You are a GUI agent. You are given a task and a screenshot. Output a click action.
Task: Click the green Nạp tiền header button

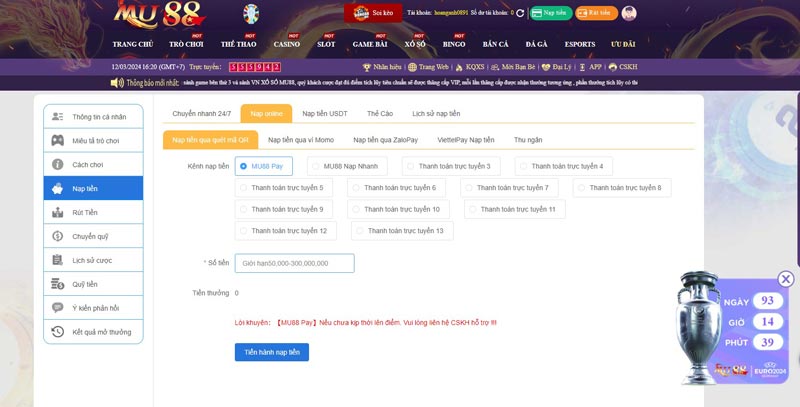(551, 13)
